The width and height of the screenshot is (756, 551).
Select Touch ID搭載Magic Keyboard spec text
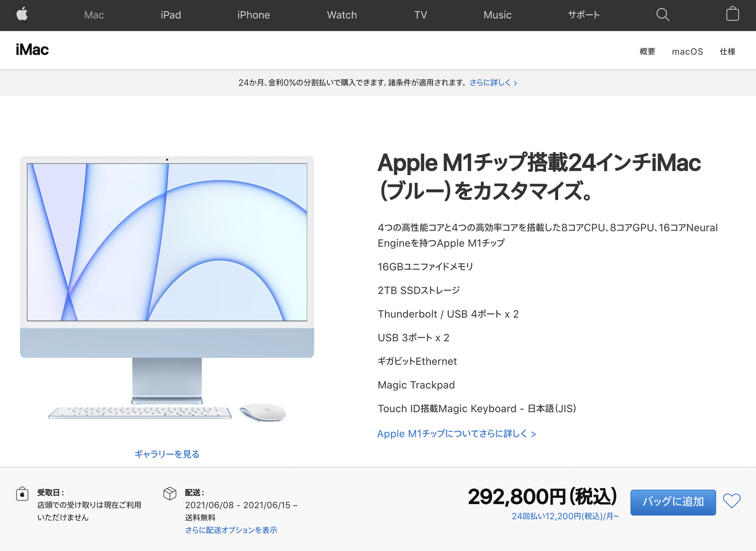tap(477, 409)
